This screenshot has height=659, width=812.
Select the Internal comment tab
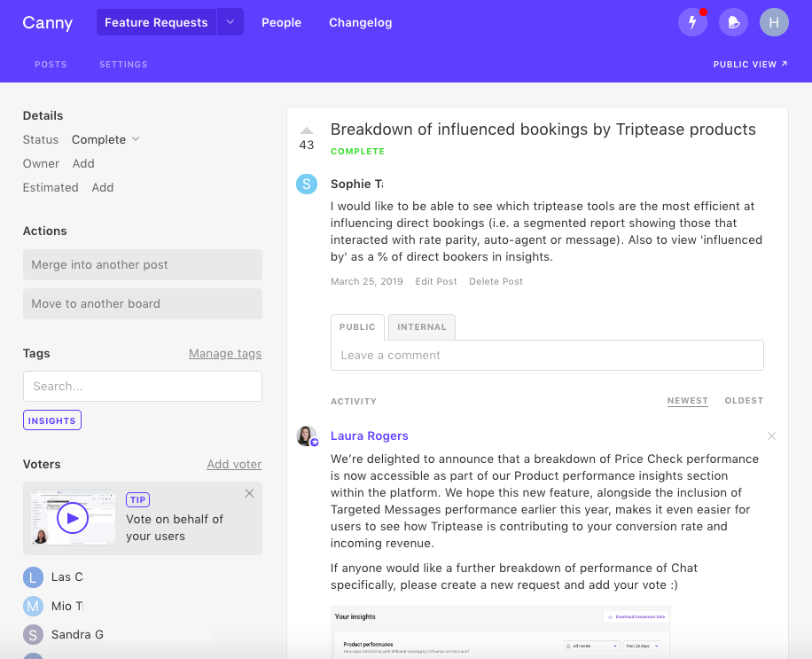click(x=422, y=327)
